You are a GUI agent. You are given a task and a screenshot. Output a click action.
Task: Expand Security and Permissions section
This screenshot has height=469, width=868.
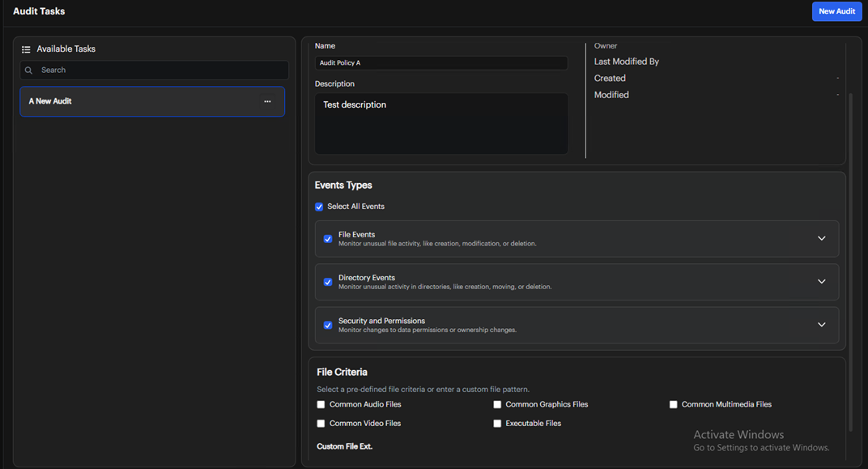pos(822,325)
